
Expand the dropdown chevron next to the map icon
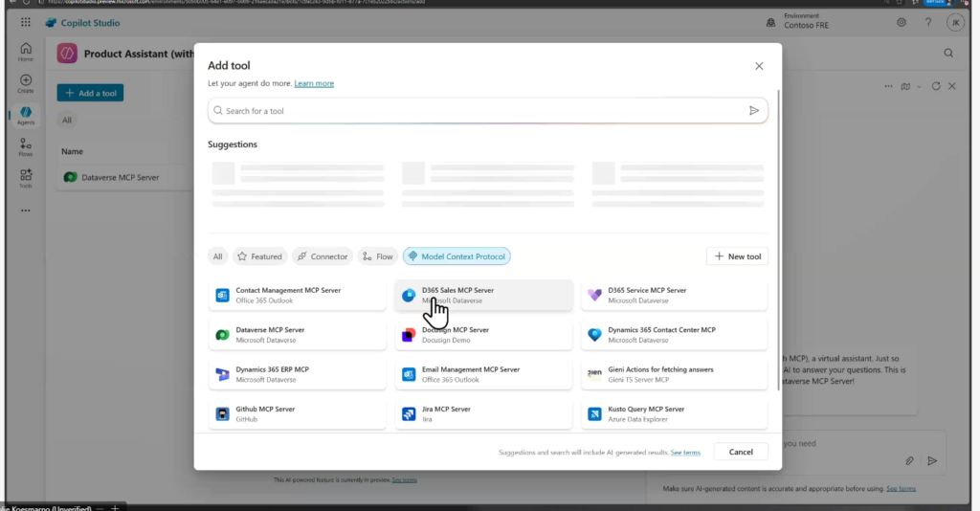919,87
